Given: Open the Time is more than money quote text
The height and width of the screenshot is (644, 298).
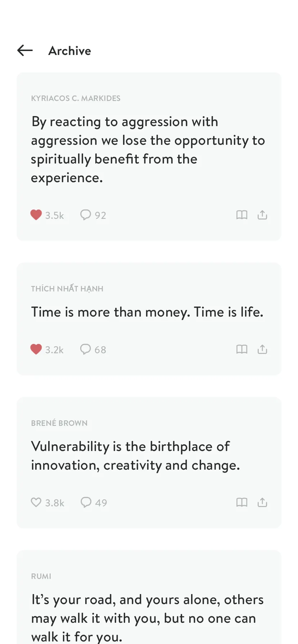Looking at the screenshot, I should [147, 312].
